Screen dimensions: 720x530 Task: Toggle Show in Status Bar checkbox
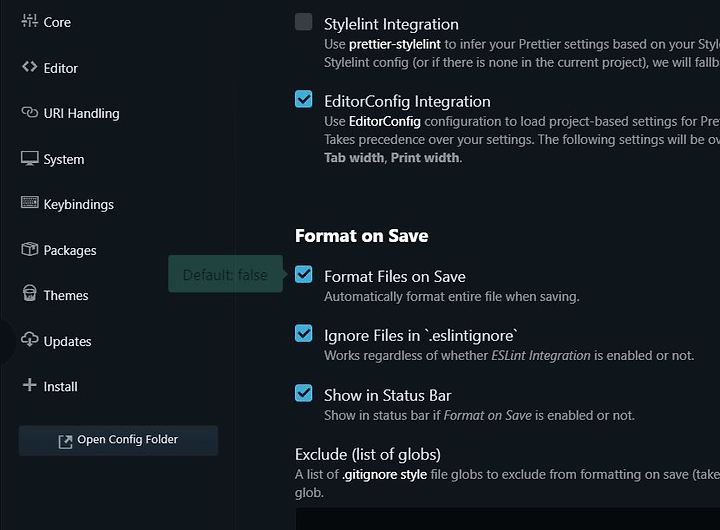tap(304, 393)
